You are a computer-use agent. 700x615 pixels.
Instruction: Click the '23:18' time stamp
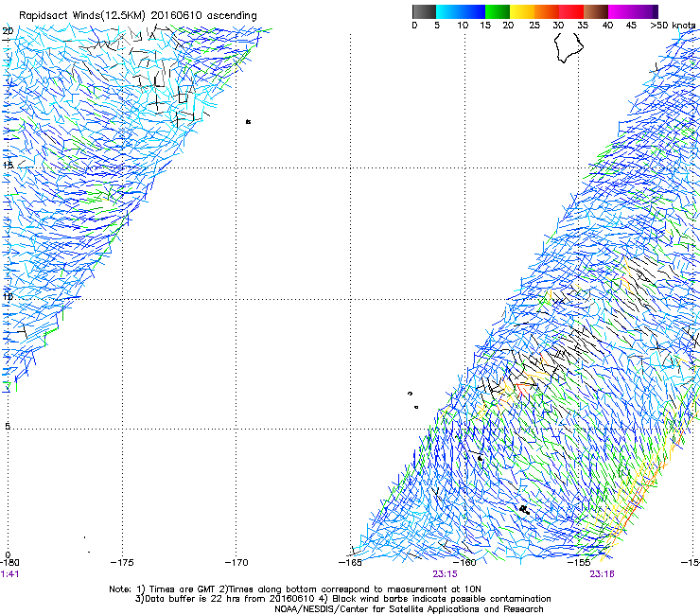602,574
